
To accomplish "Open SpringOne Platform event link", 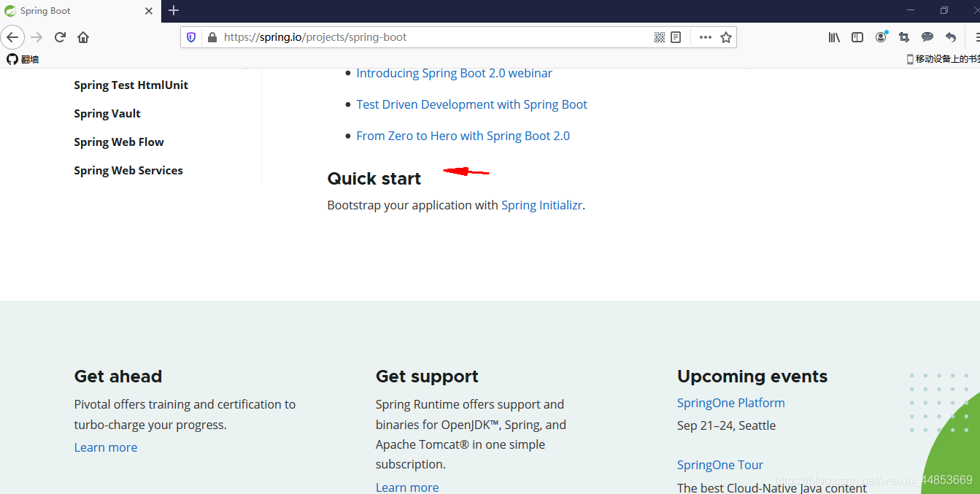I will 731,403.
